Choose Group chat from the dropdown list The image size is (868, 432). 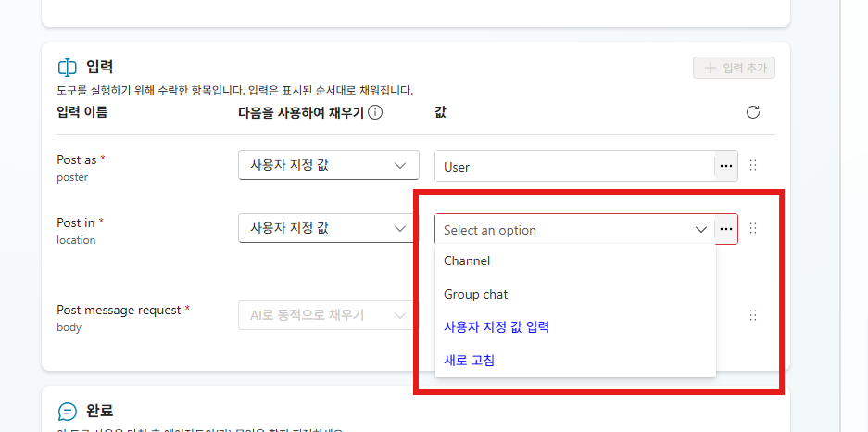pos(575,294)
